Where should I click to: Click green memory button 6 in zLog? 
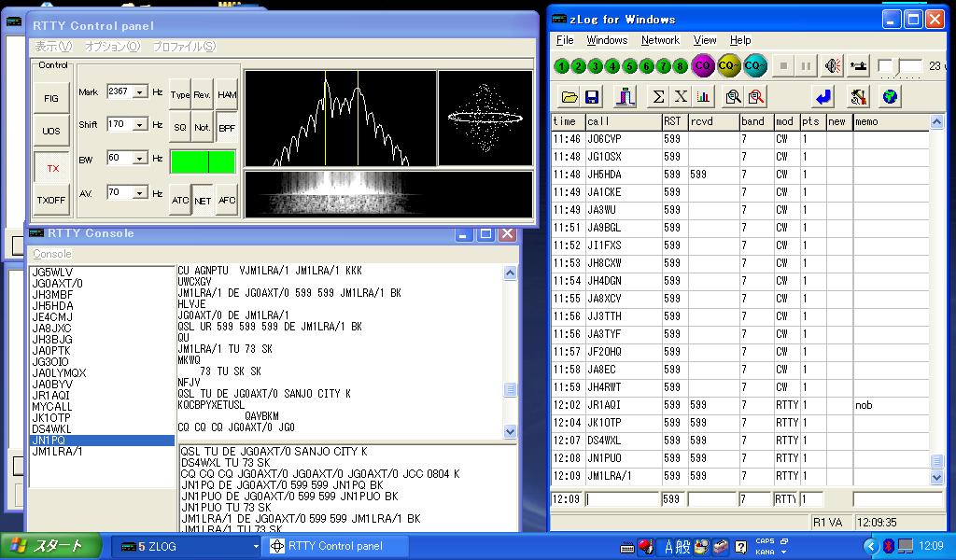[647, 66]
